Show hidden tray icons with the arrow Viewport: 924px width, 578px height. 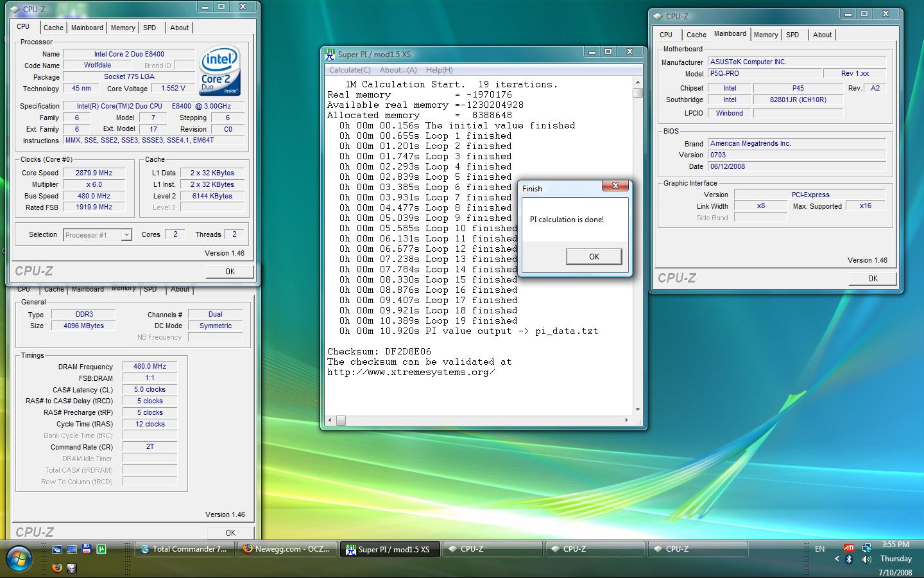837,559
